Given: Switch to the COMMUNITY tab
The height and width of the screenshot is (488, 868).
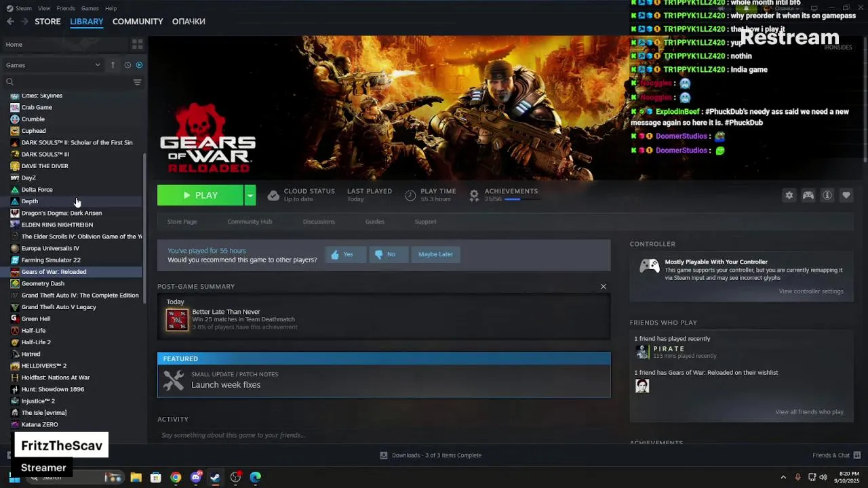Looking at the screenshot, I should [x=138, y=22].
